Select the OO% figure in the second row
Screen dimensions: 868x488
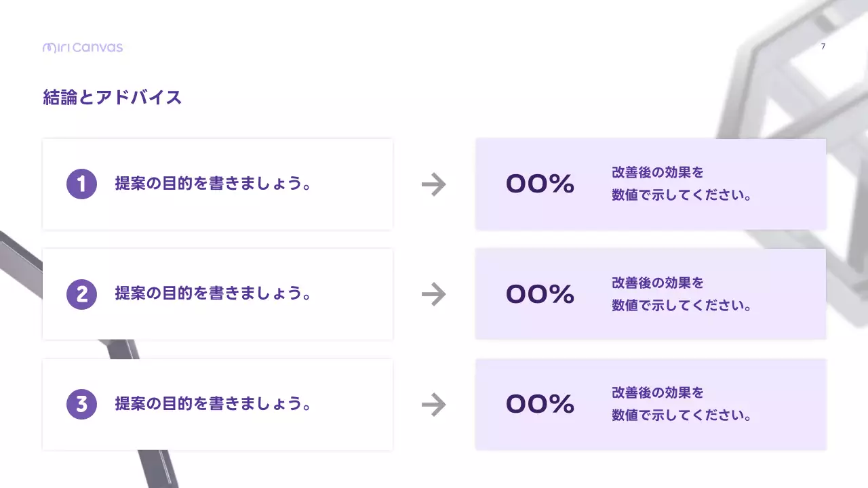point(540,294)
